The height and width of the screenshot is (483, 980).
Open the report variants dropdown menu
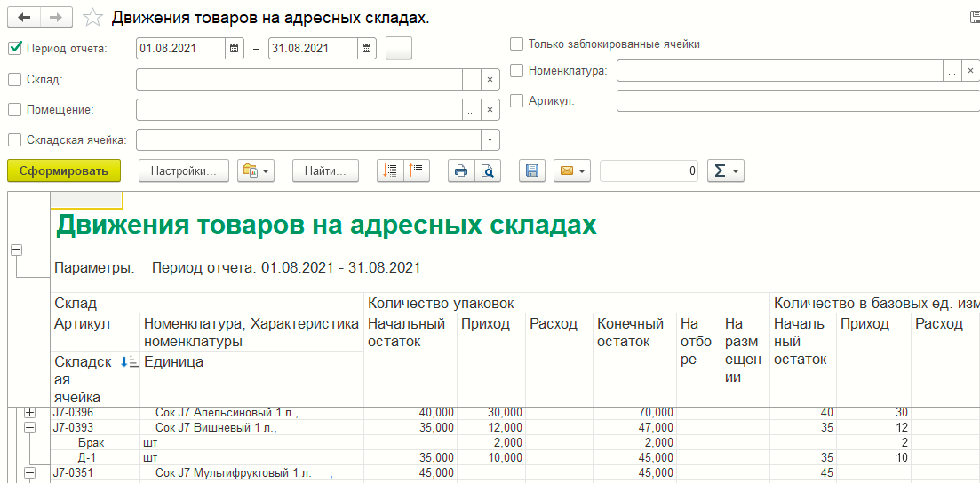point(255,171)
